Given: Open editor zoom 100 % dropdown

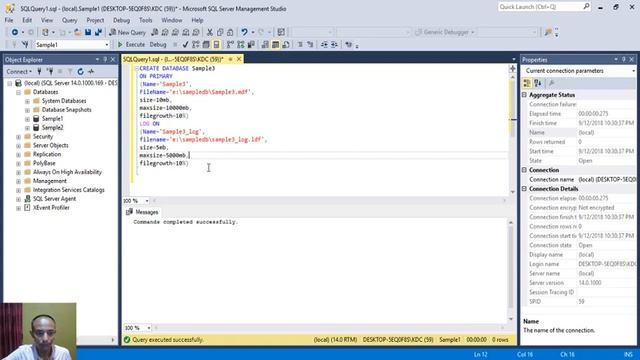Looking at the screenshot, I should (x=147, y=201).
